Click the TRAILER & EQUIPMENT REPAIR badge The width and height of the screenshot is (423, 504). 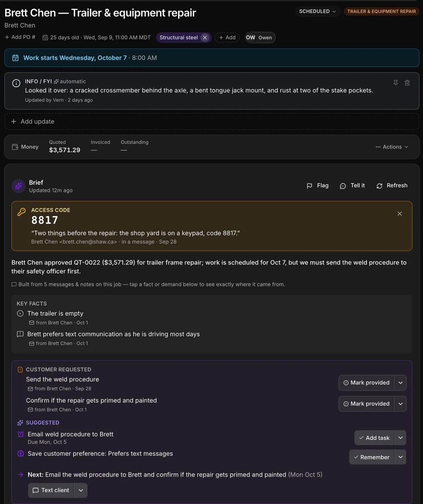tap(381, 11)
